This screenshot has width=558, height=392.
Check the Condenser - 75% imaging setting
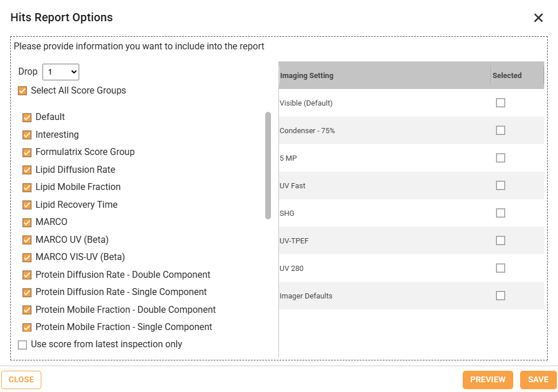[x=501, y=130]
